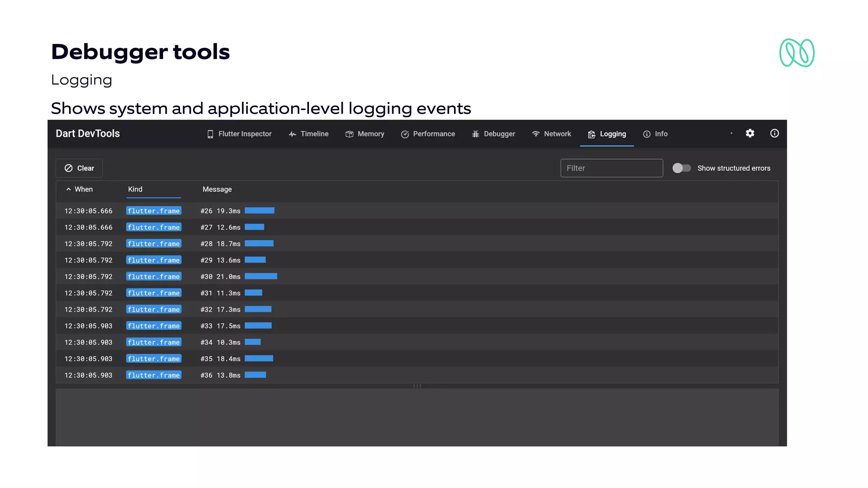Click flutter.frame tag in row #36
This screenshot has width=868, height=488.
pyautogui.click(x=154, y=375)
